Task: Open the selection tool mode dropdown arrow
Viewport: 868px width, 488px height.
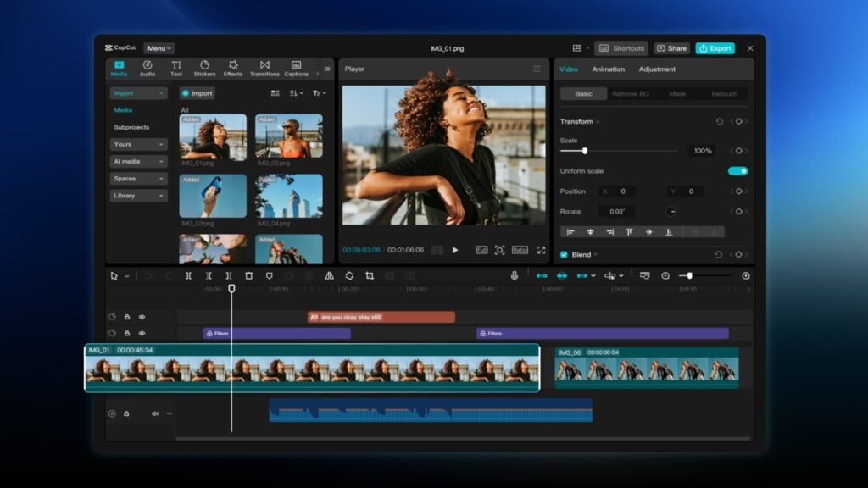Action: 127,276
